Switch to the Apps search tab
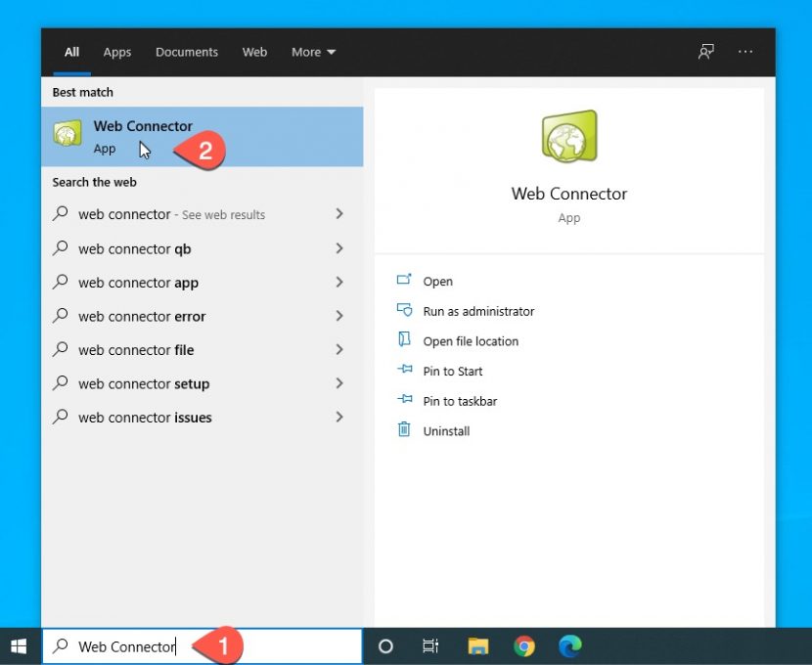This screenshot has width=812, height=665. click(116, 52)
